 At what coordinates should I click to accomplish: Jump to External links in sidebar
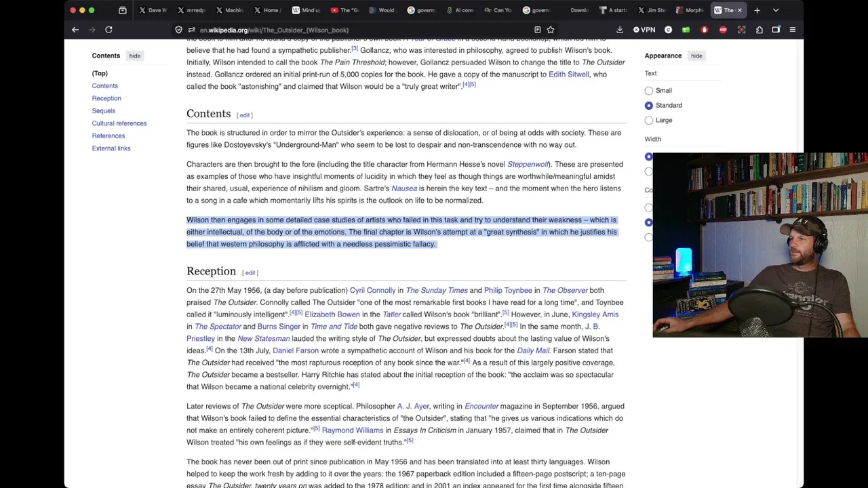click(111, 148)
